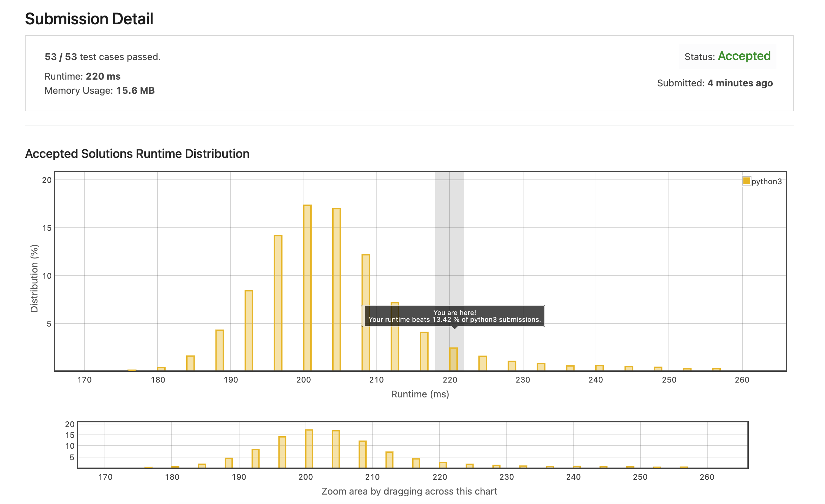Click the bar near 216 ms runtime
Screen dimensions: 825x504
click(424, 351)
